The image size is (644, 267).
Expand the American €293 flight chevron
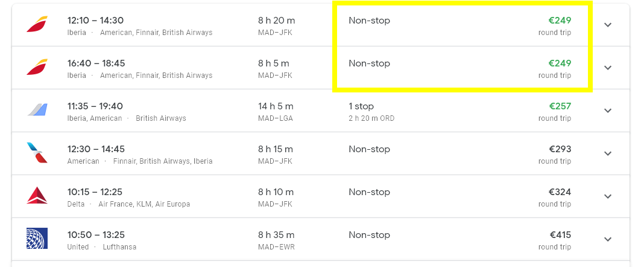tap(608, 153)
